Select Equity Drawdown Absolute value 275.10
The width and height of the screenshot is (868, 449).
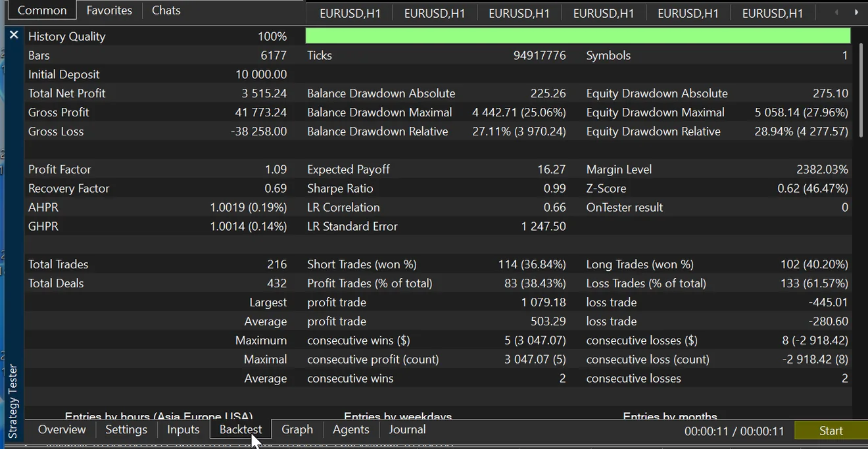tap(831, 93)
